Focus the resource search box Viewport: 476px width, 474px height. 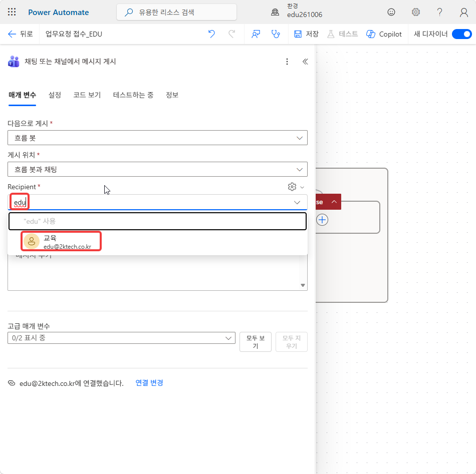176,12
